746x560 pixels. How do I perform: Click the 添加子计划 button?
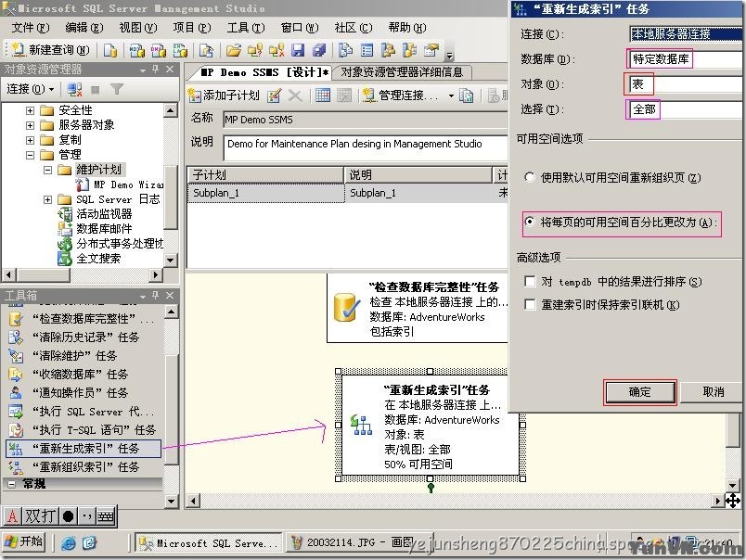(x=225, y=95)
